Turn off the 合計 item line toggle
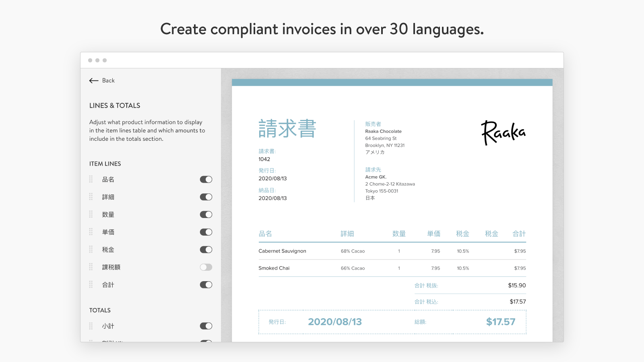644x362 pixels. point(206,285)
